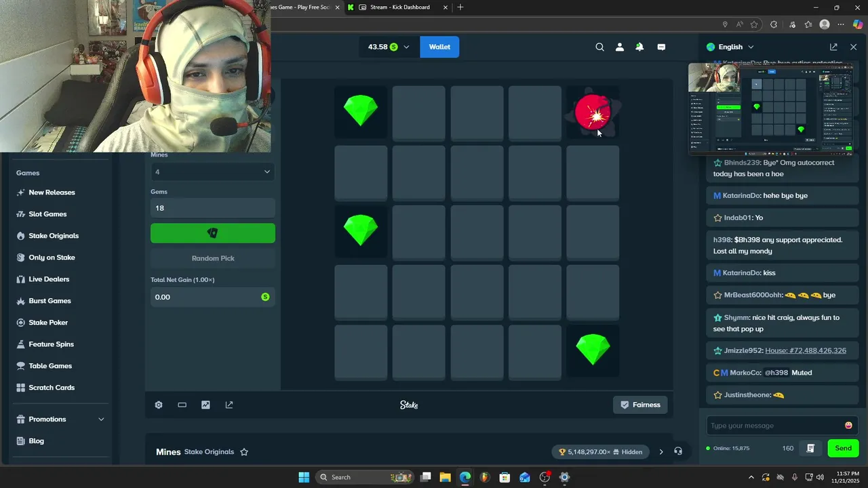Click the taskbar Search box
This screenshot has width=868, height=488.
(x=365, y=477)
